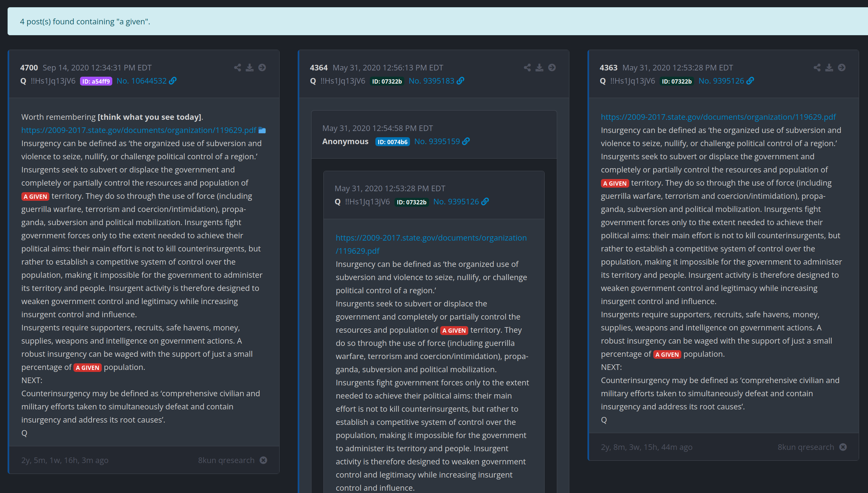Click 8kun qresearch label in post 4363
The width and height of the screenshot is (868, 493).
pos(806,447)
